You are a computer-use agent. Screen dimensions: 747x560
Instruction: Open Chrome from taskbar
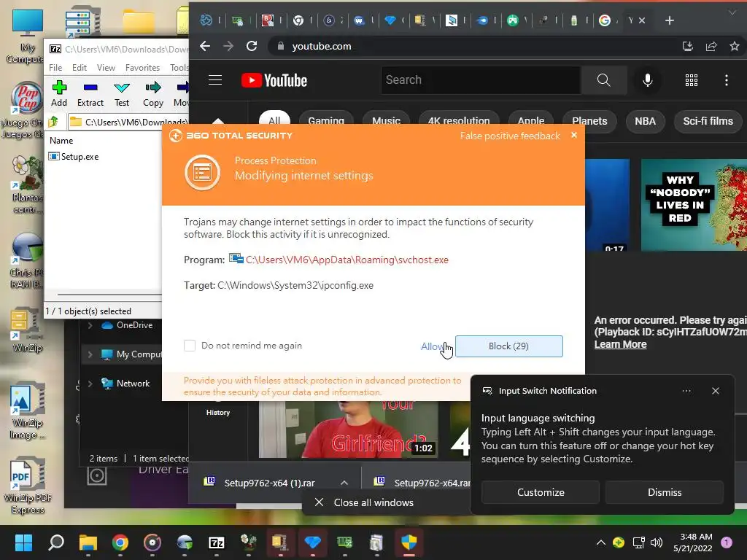(x=120, y=542)
